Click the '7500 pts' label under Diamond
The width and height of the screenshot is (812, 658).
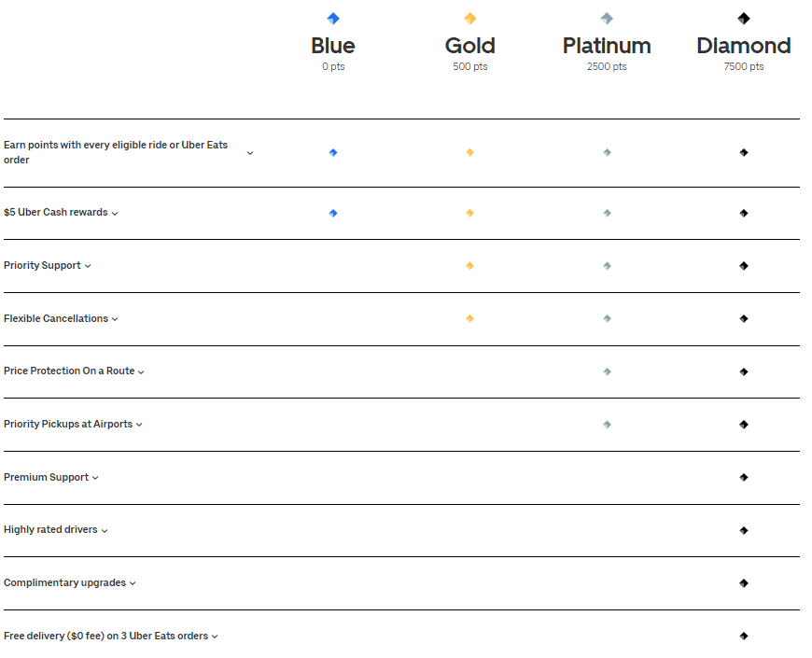click(744, 67)
